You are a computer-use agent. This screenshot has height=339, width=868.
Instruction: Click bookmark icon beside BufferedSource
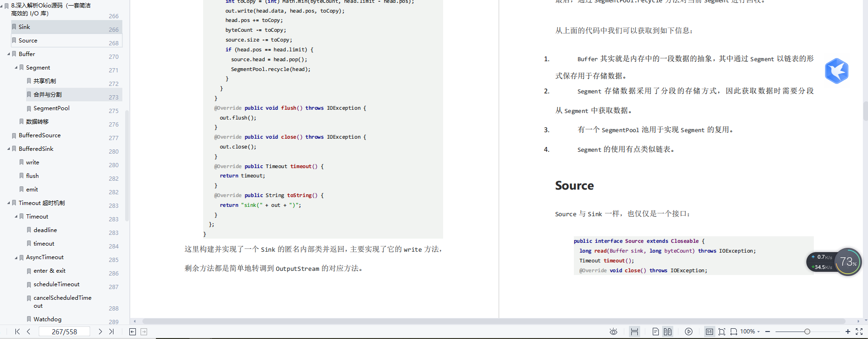click(14, 135)
